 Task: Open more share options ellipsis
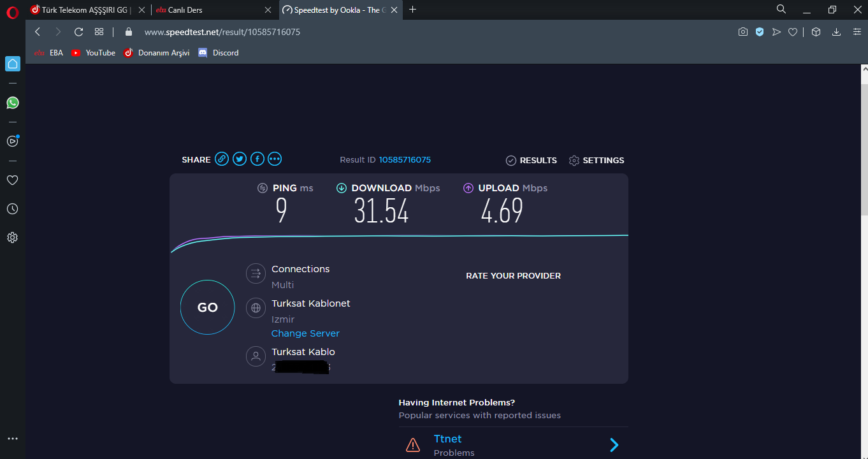coord(275,159)
